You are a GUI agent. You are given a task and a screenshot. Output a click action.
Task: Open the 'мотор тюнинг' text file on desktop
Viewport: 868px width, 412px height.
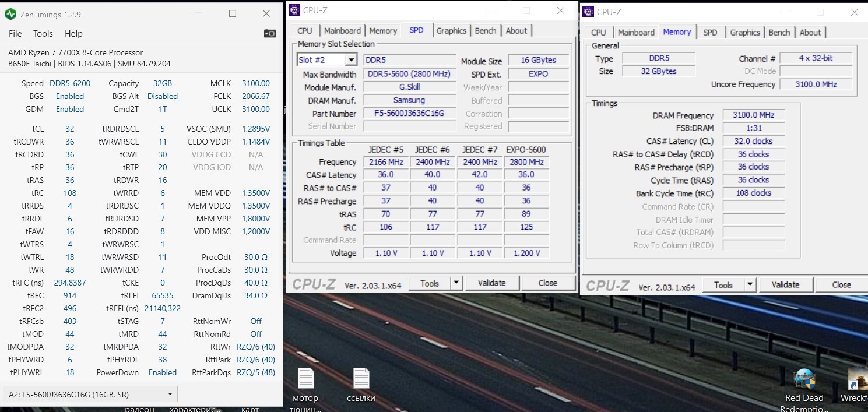[x=305, y=379]
